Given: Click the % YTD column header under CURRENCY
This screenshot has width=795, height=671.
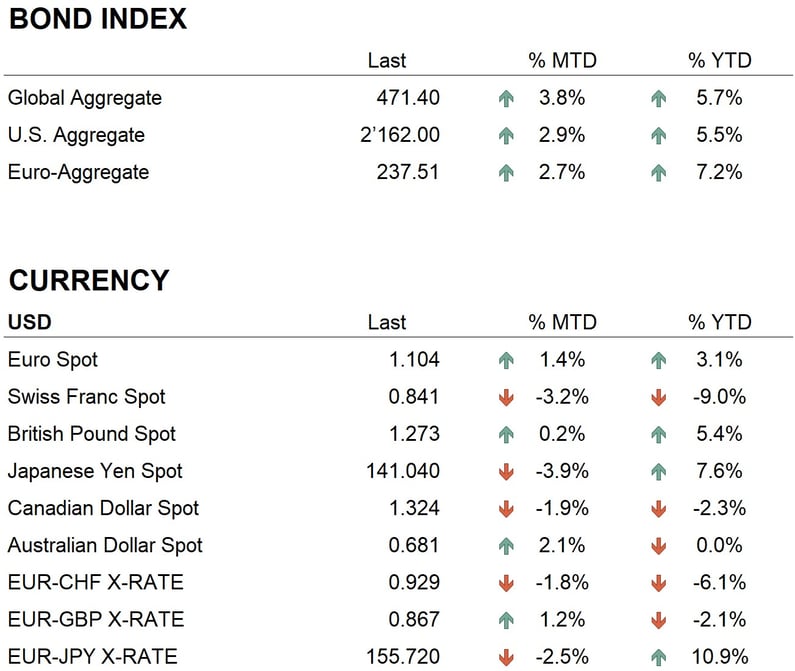Looking at the screenshot, I should tap(719, 322).
